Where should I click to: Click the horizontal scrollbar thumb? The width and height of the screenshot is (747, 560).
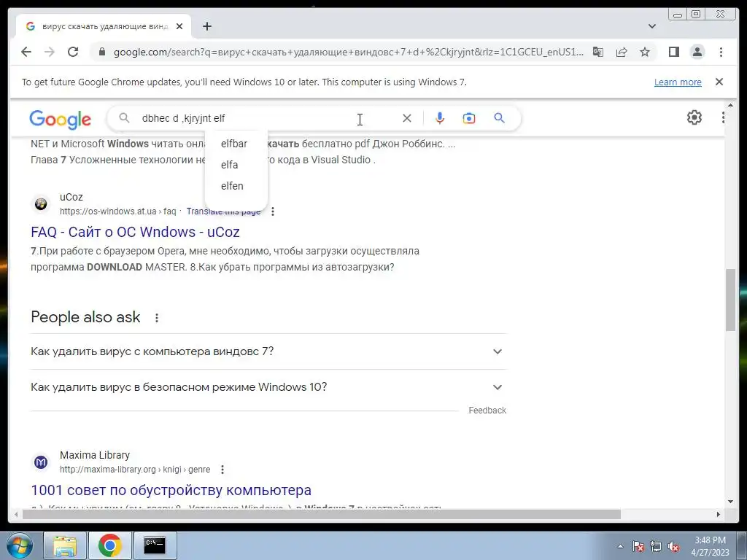(322, 514)
